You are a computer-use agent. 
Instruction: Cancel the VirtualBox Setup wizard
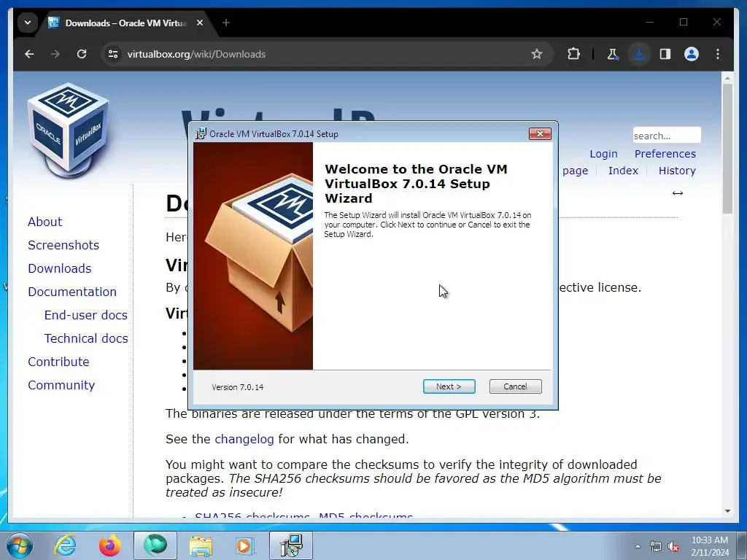516,386
